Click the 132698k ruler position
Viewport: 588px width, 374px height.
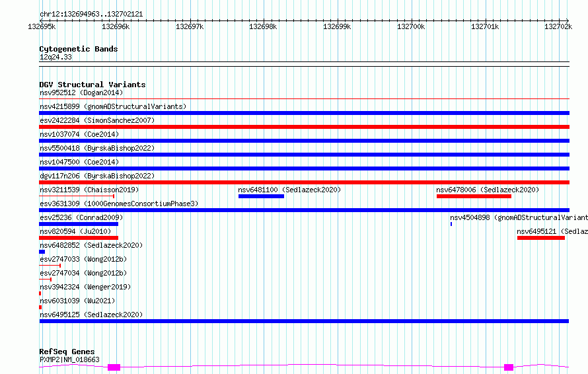tap(263, 26)
